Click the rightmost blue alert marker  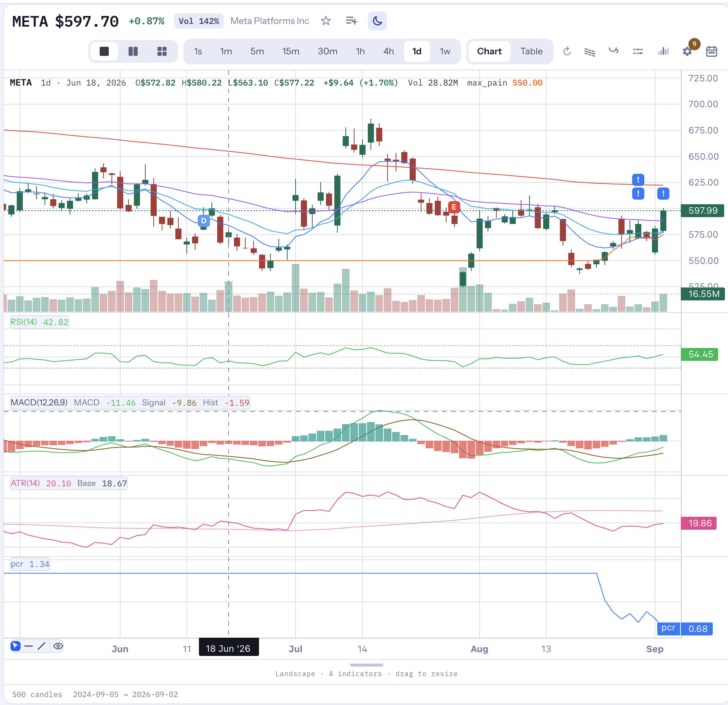pos(663,194)
